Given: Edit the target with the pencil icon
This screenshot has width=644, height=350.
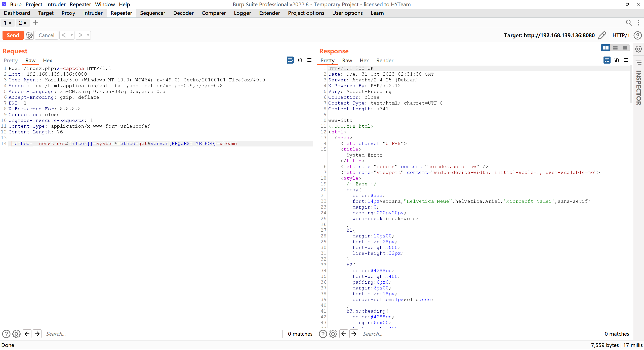Looking at the screenshot, I should pos(602,35).
